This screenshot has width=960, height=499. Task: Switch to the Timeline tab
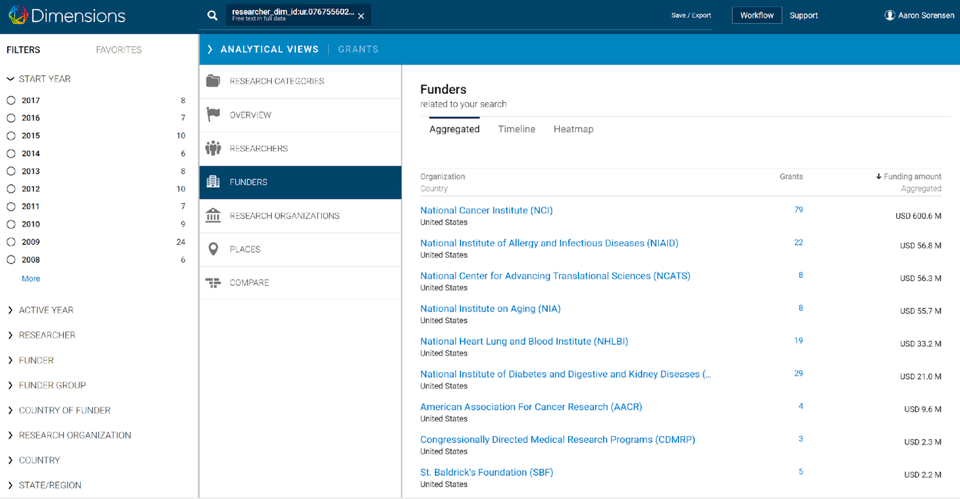pyautogui.click(x=516, y=129)
